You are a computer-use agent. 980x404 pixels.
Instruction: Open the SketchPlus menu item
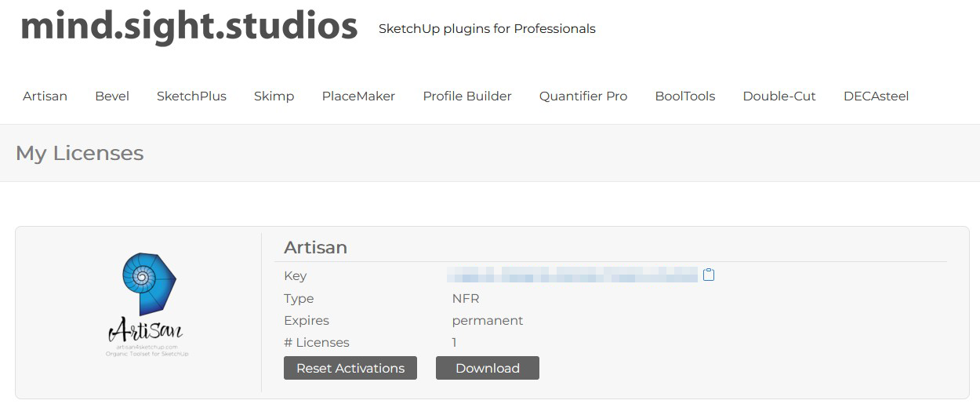[x=191, y=96]
